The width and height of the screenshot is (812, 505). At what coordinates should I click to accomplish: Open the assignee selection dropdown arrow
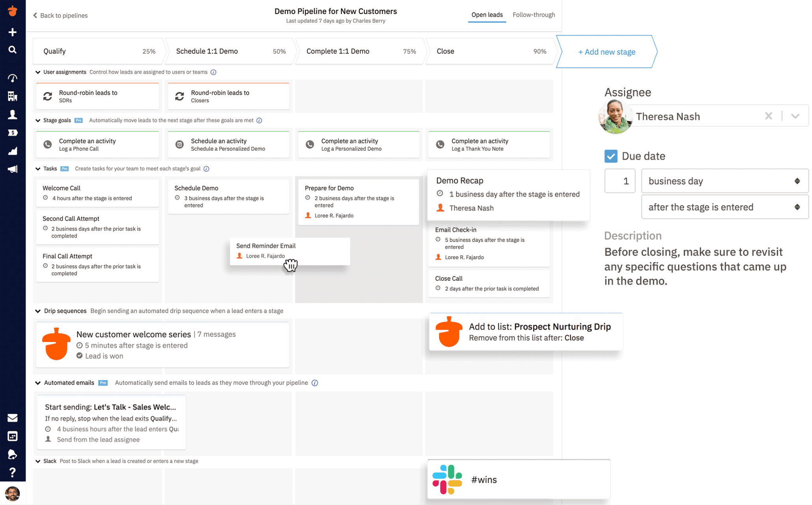click(795, 116)
